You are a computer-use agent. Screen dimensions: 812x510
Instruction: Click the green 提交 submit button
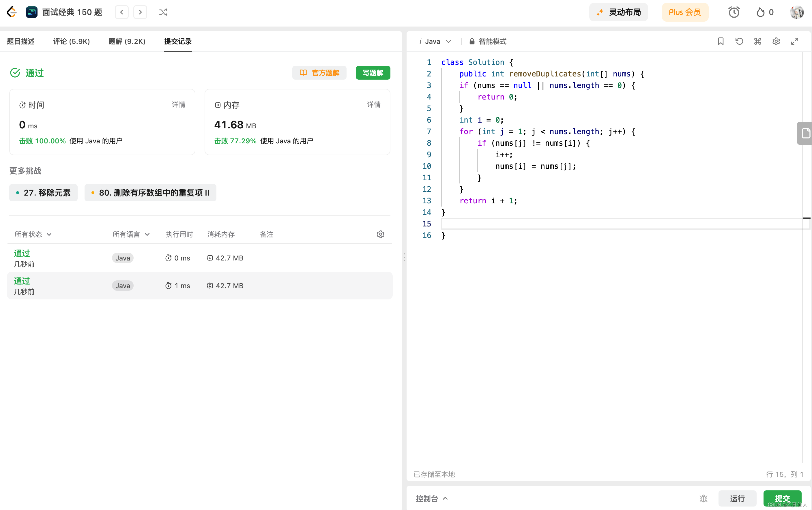pyautogui.click(x=782, y=498)
